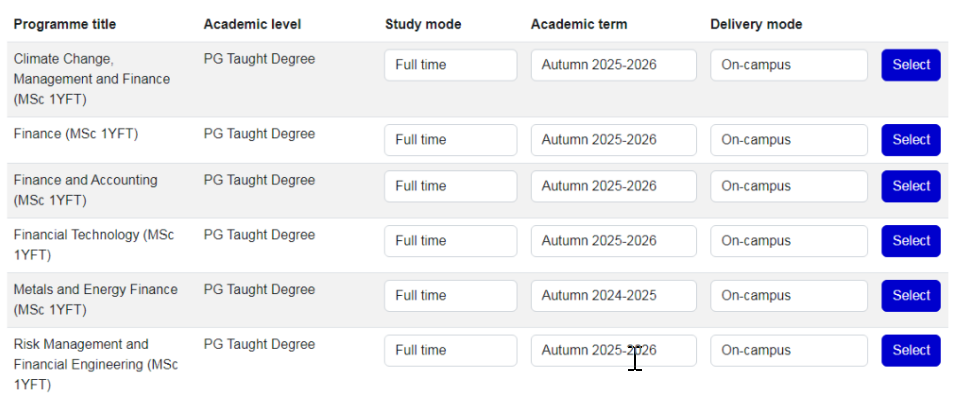Click the Delivery mode column header
The width and height of the screenshot is (953, 394).
(756, 24)
